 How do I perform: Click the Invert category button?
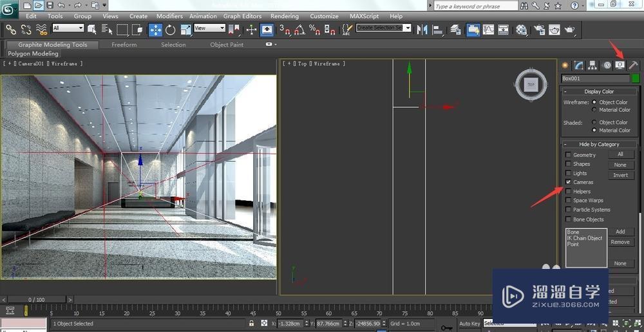[x=620, y=175]
